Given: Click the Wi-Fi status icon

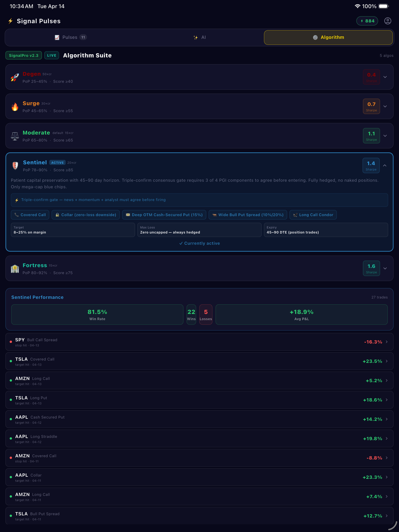Looking at the screenshot, I should point(357,6).
